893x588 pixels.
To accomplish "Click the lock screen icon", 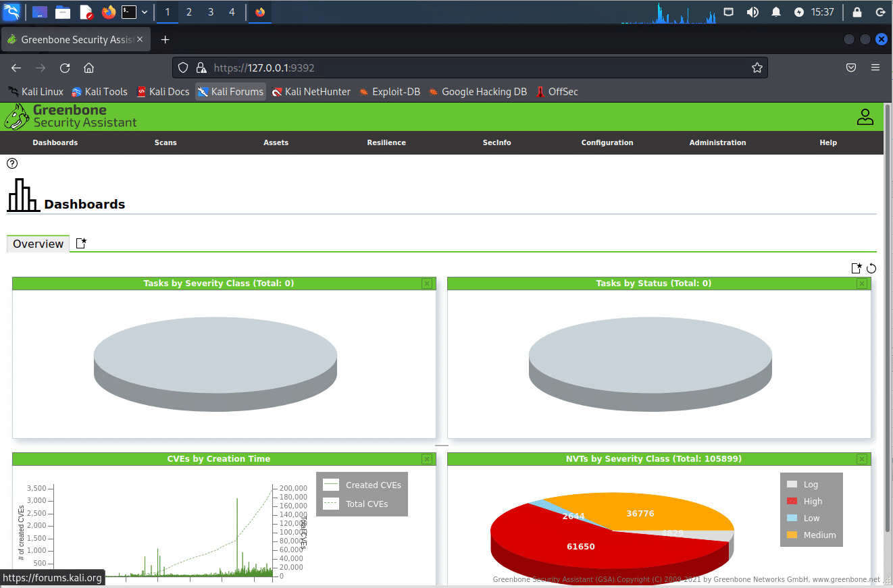I will (857, 12).
